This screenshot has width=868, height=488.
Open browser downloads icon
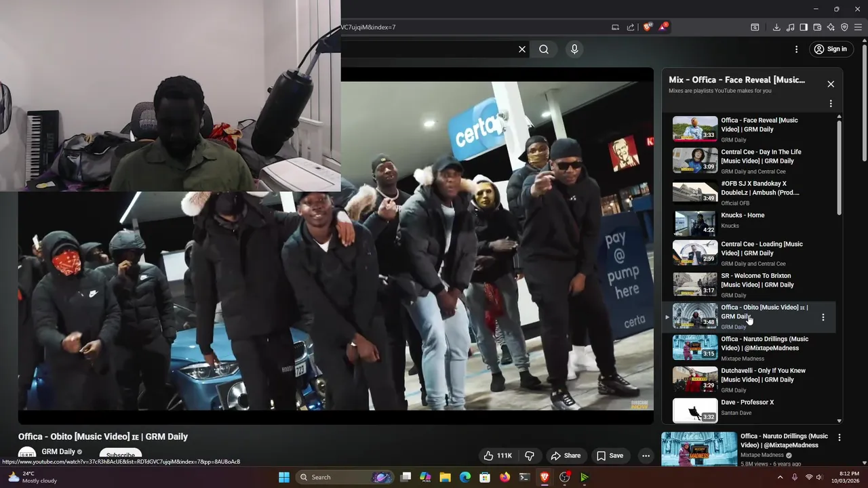coord(776,27)
